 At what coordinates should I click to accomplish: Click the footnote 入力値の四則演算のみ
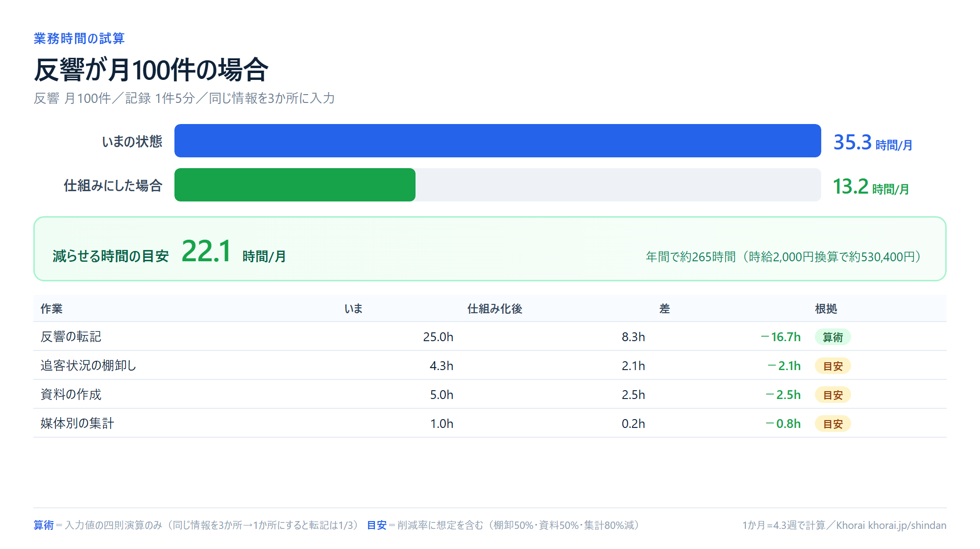pos(113,525)
